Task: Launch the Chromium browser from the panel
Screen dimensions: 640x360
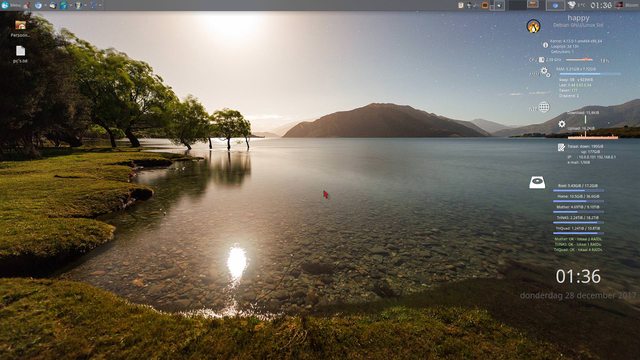Action: click(x=38, y=5)
